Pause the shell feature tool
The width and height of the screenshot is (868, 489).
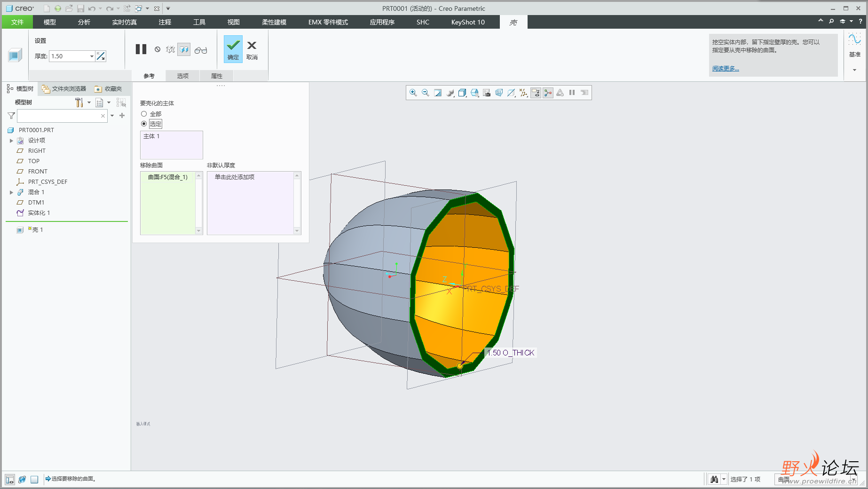141,49
